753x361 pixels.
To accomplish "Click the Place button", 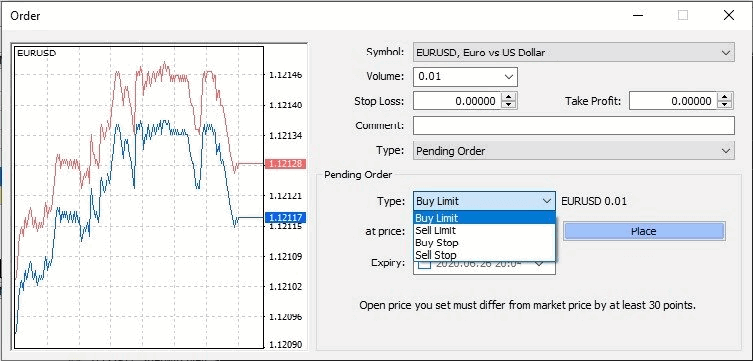I will 644,231.
